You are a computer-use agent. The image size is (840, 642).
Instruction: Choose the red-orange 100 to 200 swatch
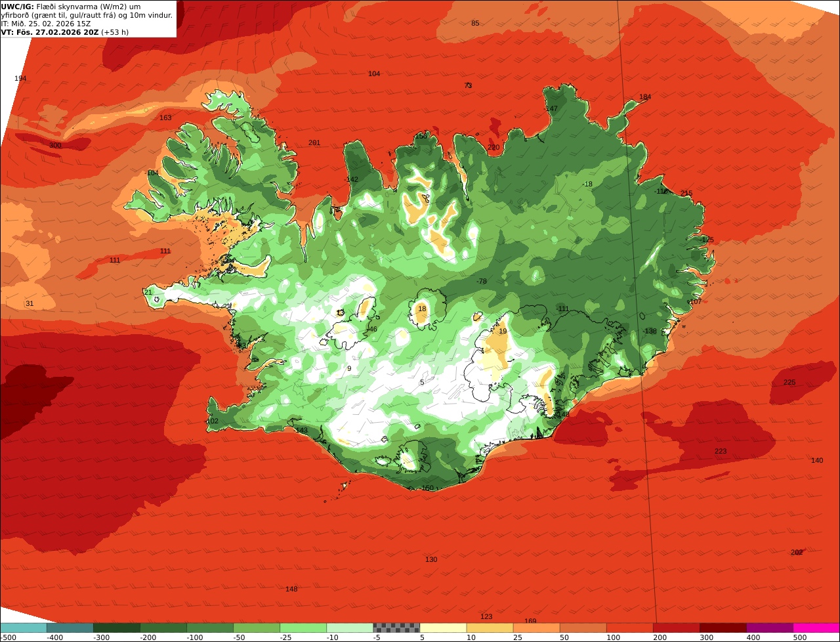(x=629, y=628)
